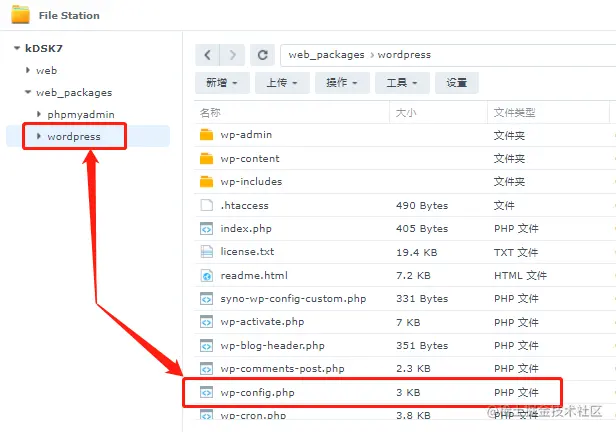Click the index.php code file icon

(206, 228)
